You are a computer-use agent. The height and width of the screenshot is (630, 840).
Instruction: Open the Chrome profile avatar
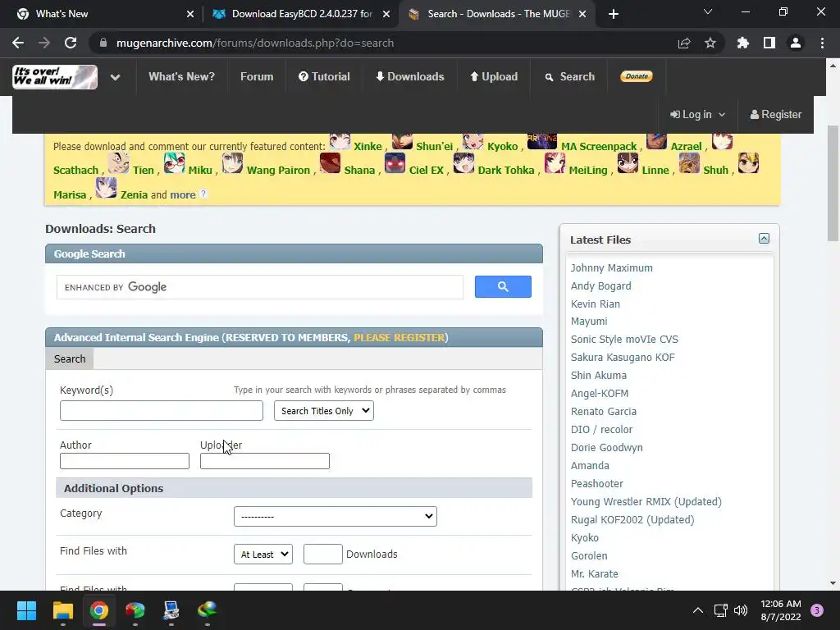click(796, 43)
